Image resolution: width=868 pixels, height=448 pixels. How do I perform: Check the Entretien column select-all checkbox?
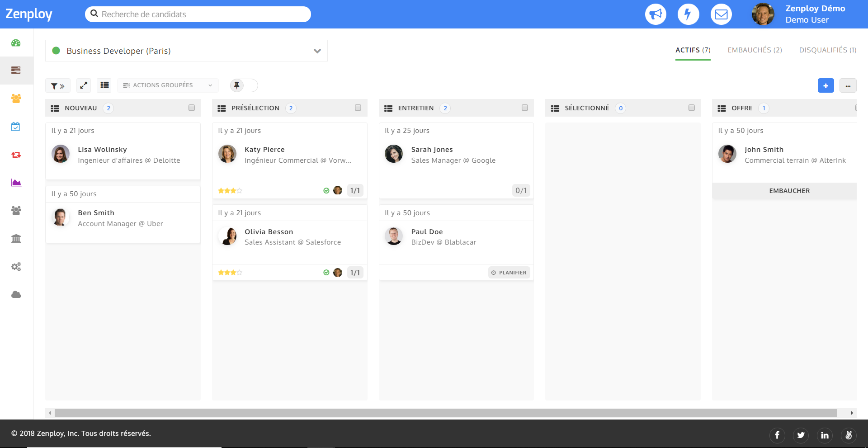tap(525, 108)
